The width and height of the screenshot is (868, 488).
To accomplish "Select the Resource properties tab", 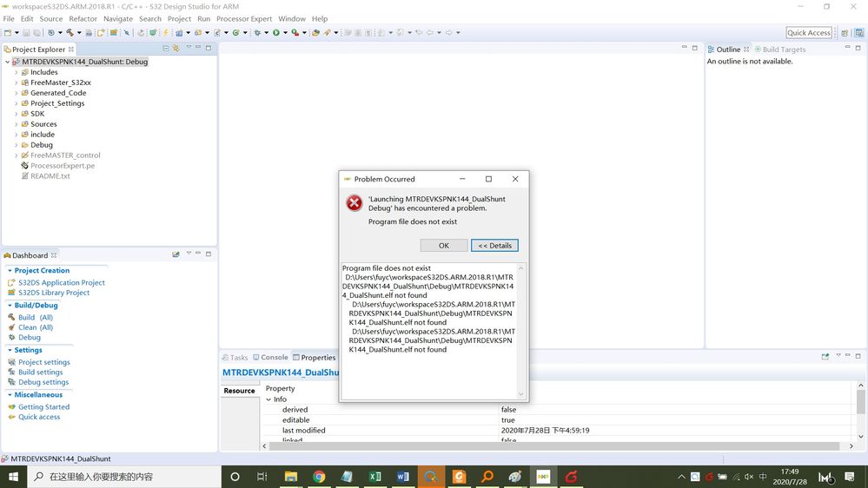I will pyautogui.click(x=239, y=391).
